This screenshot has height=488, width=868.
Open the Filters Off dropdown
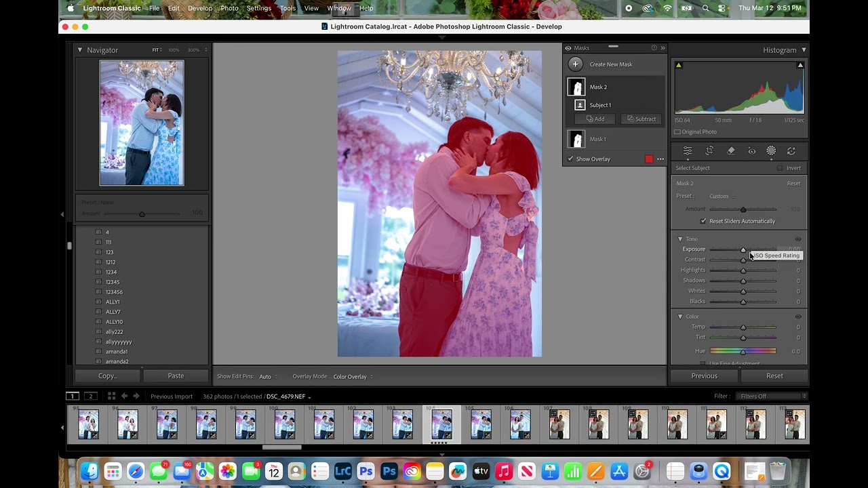click(x=772, y=396)
